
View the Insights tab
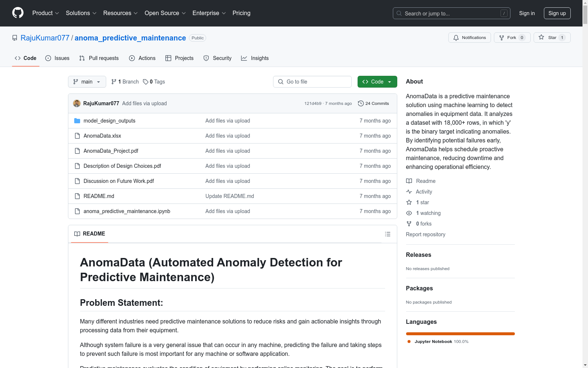tap(255, 58)
